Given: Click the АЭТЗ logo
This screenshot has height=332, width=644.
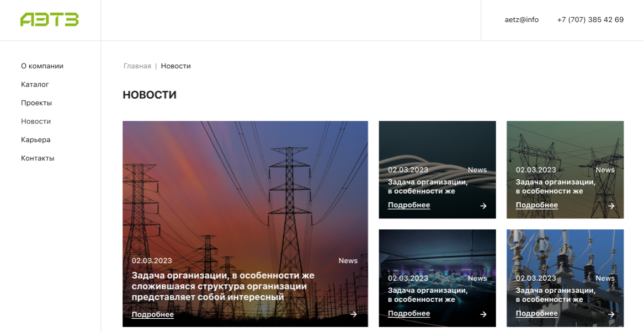Looking at the screenshot, I should point(49,19).
